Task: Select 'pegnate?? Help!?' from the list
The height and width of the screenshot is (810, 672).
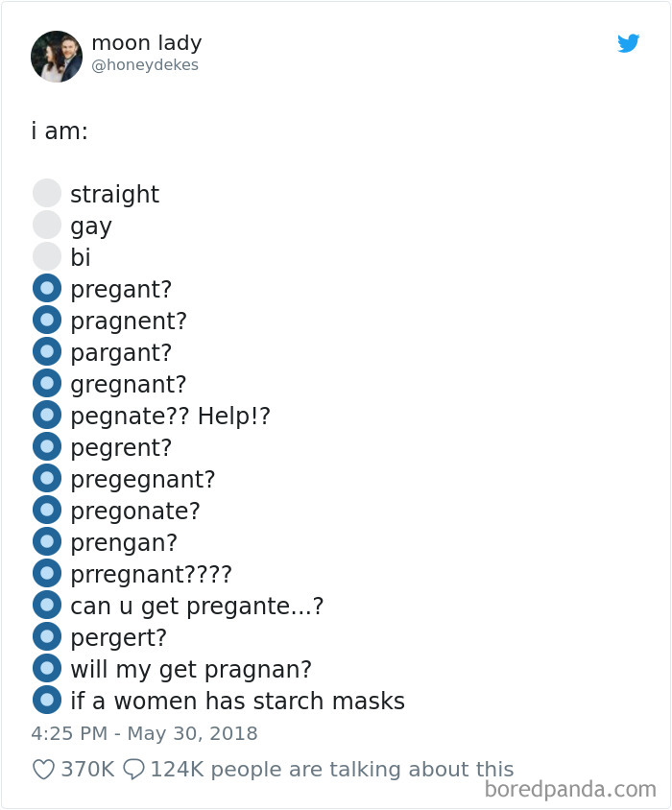Action: [x=46, y=414]
